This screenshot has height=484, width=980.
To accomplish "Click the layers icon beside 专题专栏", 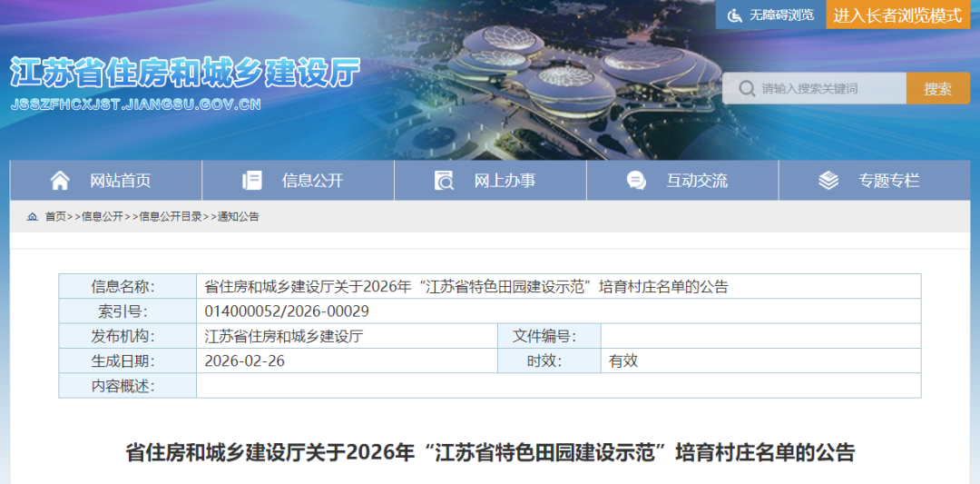I will [828, 181].
